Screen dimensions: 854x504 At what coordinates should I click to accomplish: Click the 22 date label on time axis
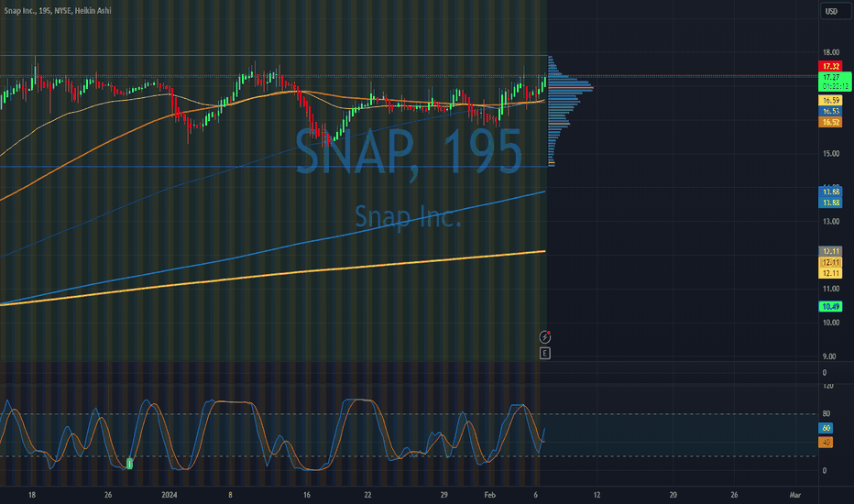pos(367,495)
